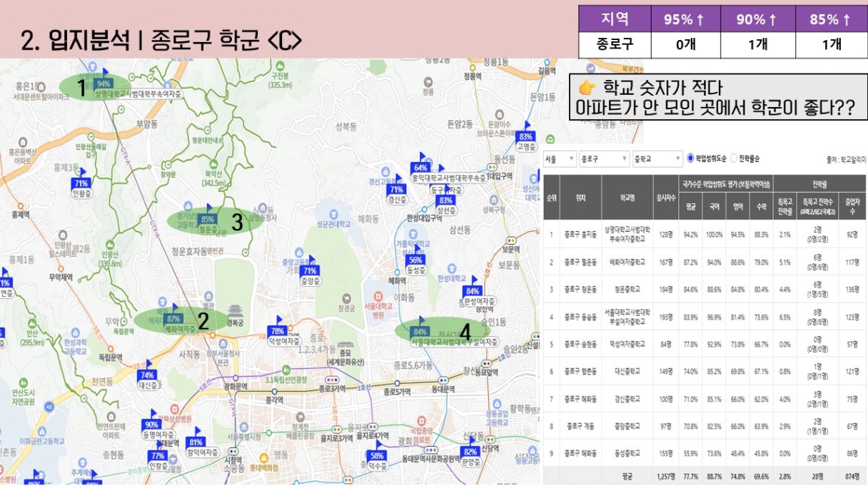Click the 동성중학교 name in the table
Viewport: 868px width, 488px height.
[627, 453]
